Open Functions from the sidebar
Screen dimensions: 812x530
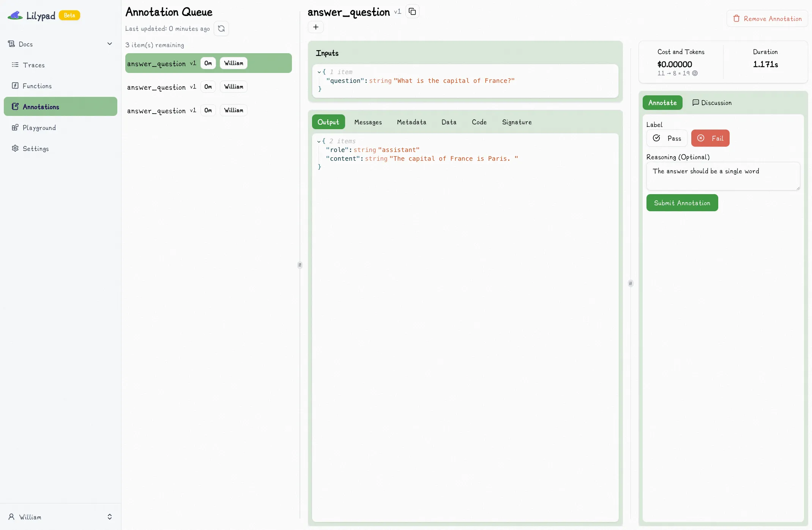point(37,85)
